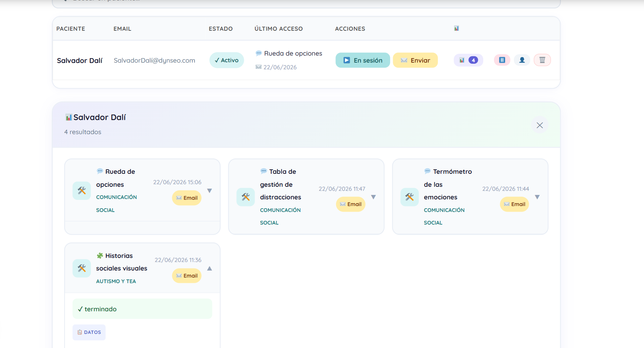The image size is (644, 348).
Task: Collapse the Historias sociales visuales card
Action: pos(209,268)
